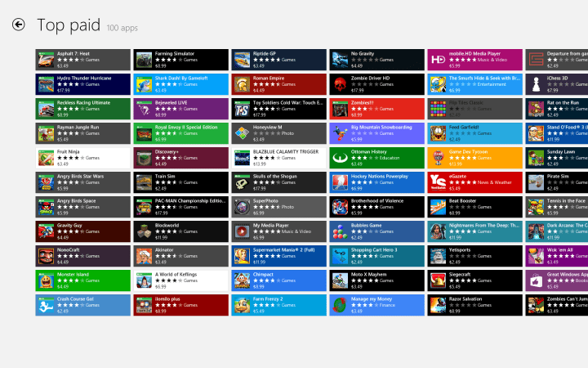Open the Zombie Driver HD skull icon
This screenshot has height=368, width=588.
[340, 84]
